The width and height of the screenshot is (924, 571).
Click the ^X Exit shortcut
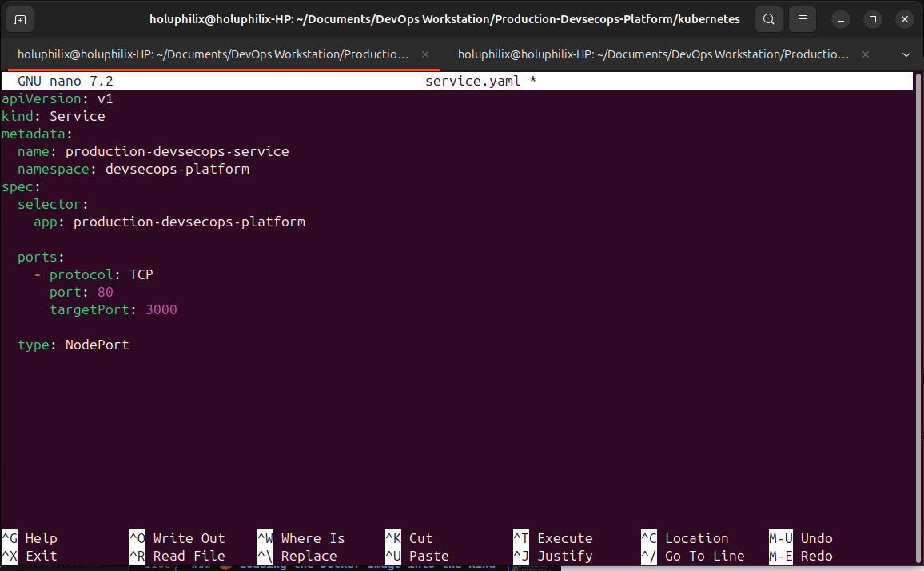tap(30, 556)
